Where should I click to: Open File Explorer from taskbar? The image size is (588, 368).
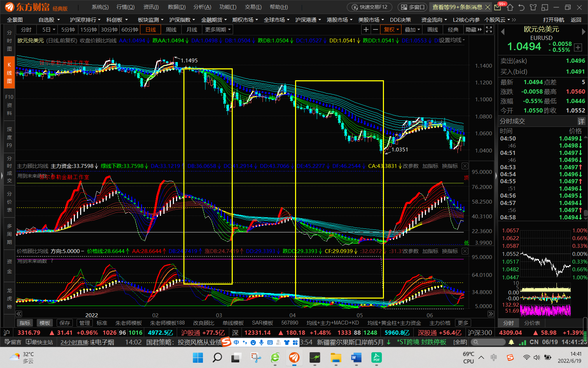click(336, 357)
